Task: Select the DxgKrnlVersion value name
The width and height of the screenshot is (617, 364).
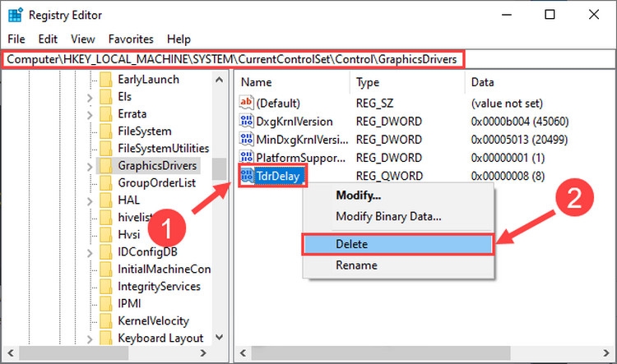Action: click(295, 122)
